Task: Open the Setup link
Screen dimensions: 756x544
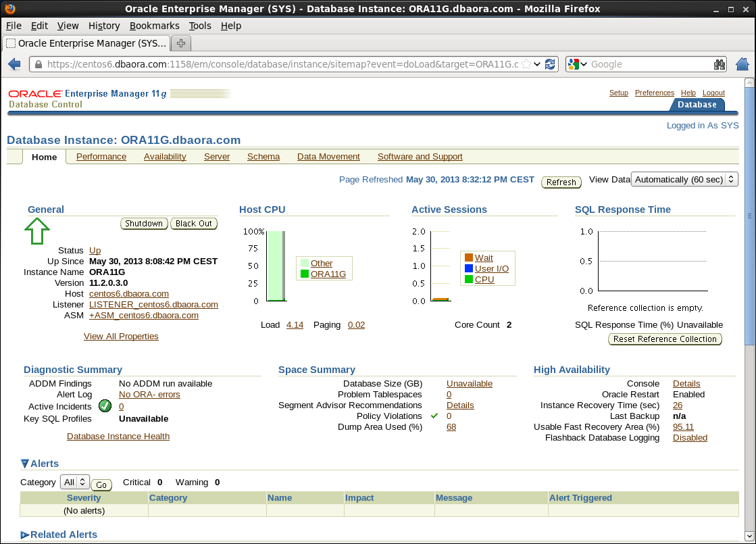Action: [619, 93]
